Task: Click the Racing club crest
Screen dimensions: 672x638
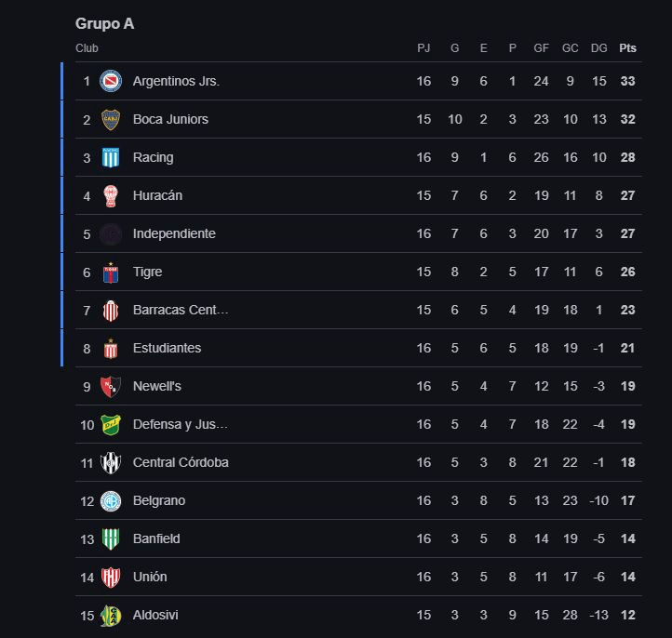Action: point(111,157)
